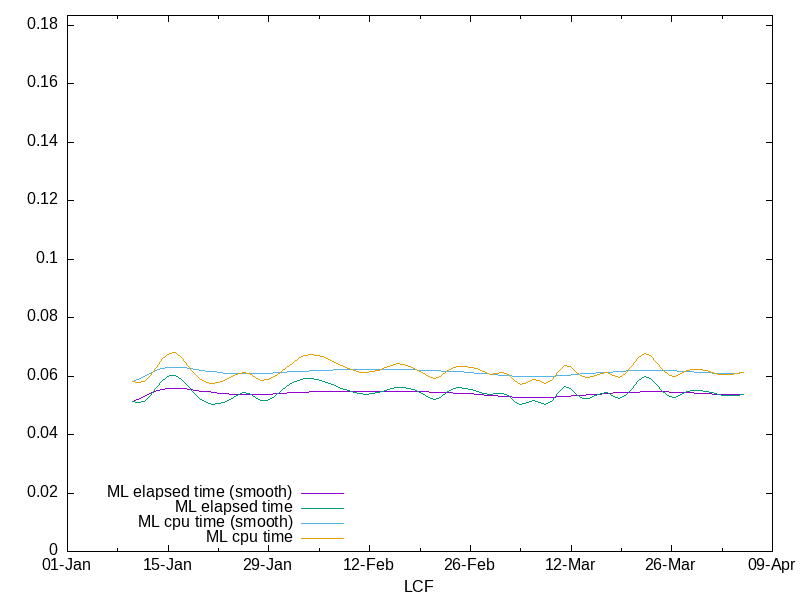The image size is (800, 600).
Task: Select the "ML cpu time (smooth)" legend label
Action: point(215,522)
